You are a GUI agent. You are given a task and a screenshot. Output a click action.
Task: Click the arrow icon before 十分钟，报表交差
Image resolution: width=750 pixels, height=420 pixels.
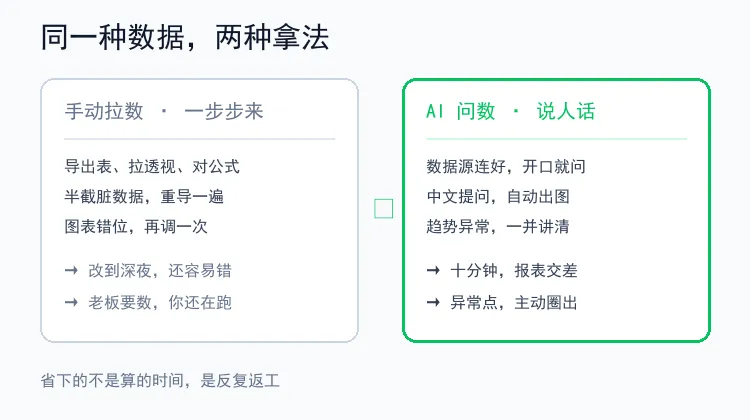(433, 271)
